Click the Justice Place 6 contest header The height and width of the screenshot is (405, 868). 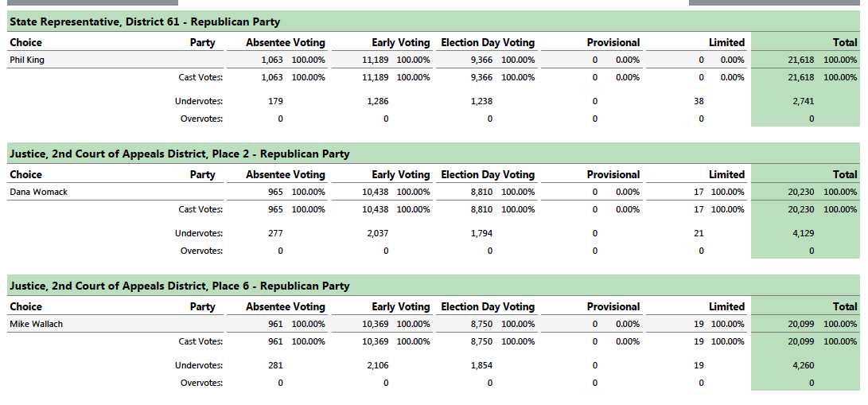434,286
